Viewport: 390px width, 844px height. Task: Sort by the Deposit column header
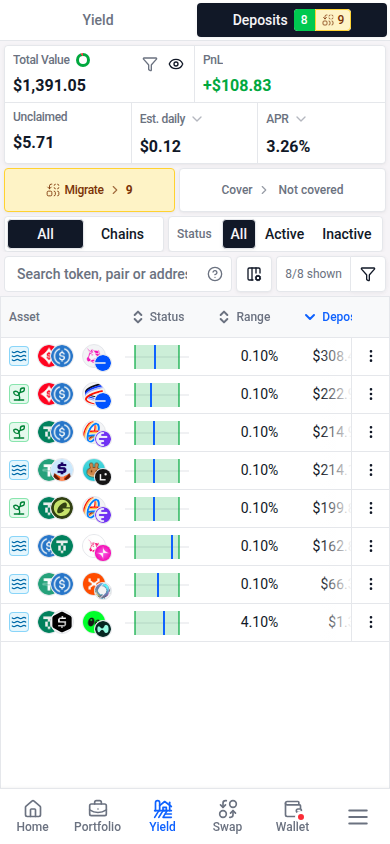point(328,317)
